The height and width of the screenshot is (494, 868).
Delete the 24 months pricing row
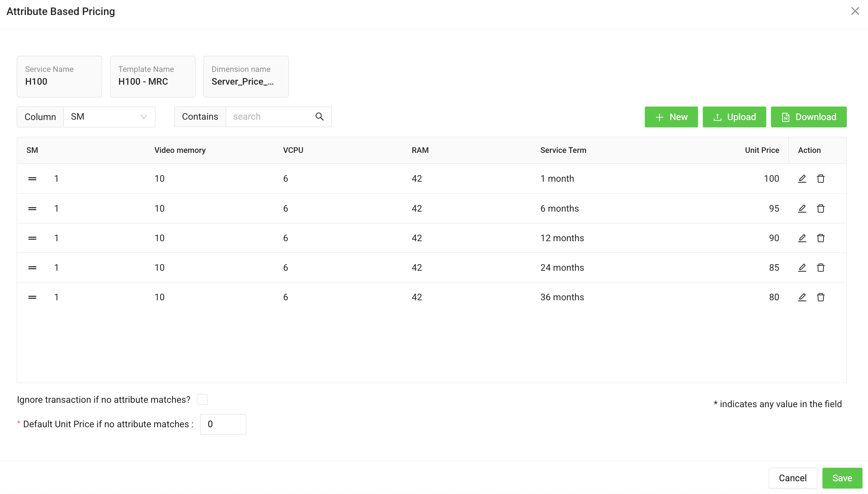click(x=821, y=267)
